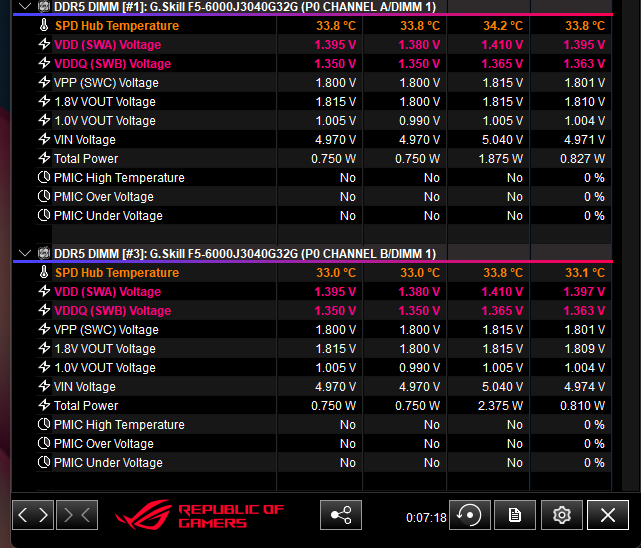Viewport: 641px width, 548px height.
Task: Start logging with the document icon button
Action: 515,515
